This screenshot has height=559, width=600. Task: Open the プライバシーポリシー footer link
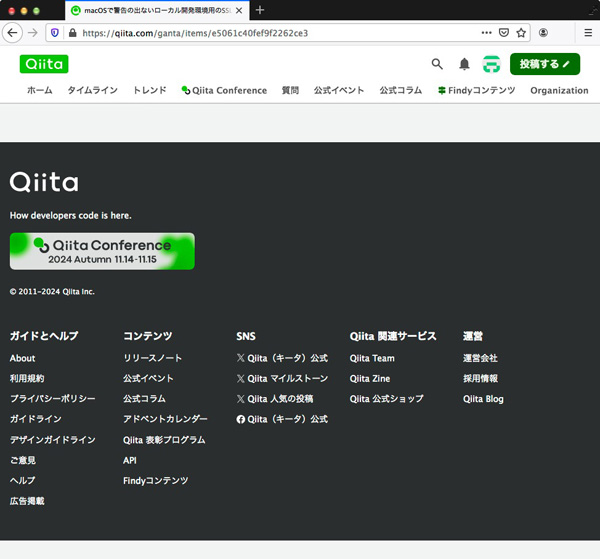click(x=53, y=399)
